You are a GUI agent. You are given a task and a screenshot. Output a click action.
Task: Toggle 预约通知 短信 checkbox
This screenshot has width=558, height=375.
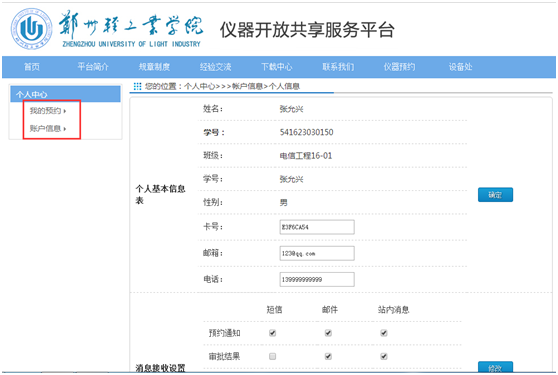coord(273,333)
